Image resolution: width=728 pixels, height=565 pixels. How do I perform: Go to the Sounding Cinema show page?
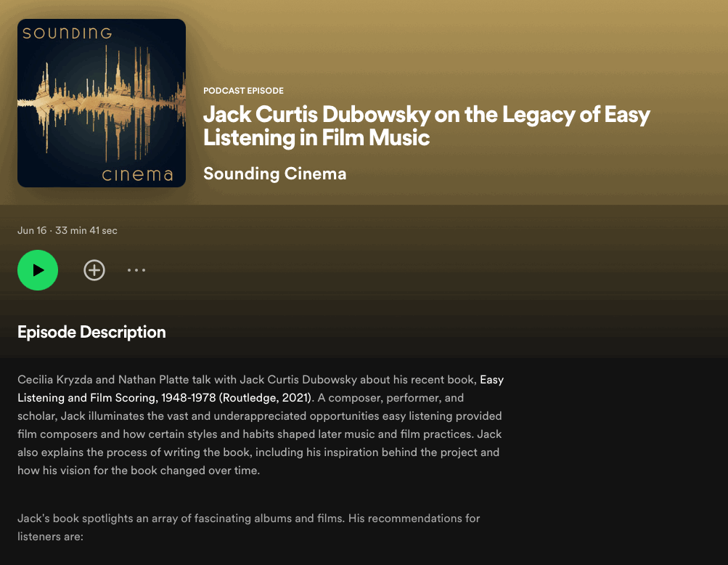[275, 174]
